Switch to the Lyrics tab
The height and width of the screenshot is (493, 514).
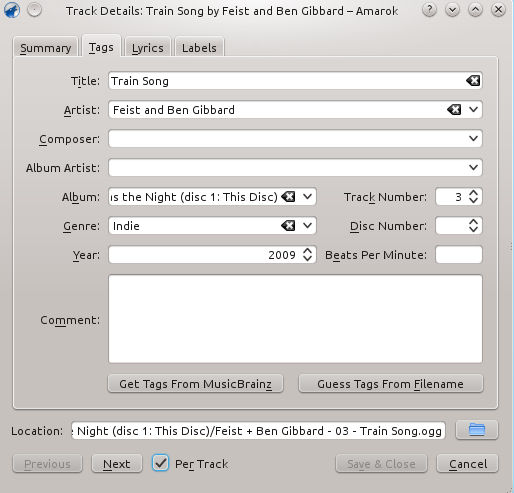click(x=148, y=48)
